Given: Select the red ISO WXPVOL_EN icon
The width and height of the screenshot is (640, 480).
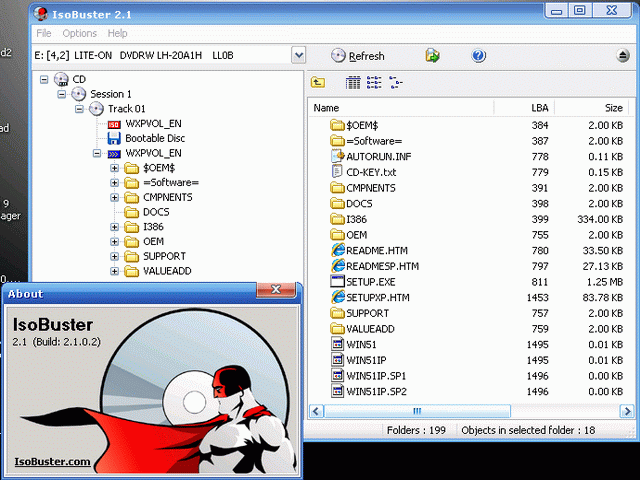Looking at the screenshot, I should [114, 124].
